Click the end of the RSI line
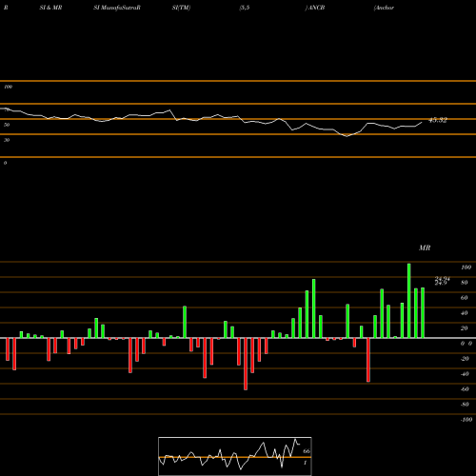The width and height of the screenshot is (476, 476). pyautogui.click(x=422, y=122)
